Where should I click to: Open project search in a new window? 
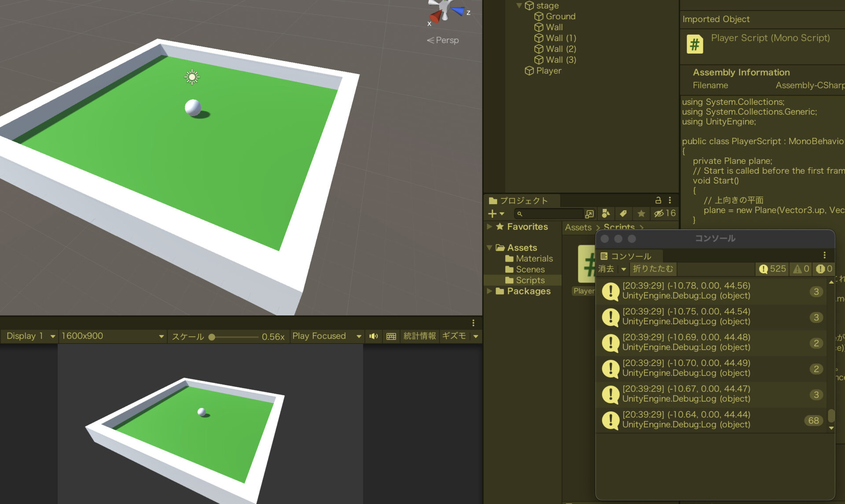590,214
